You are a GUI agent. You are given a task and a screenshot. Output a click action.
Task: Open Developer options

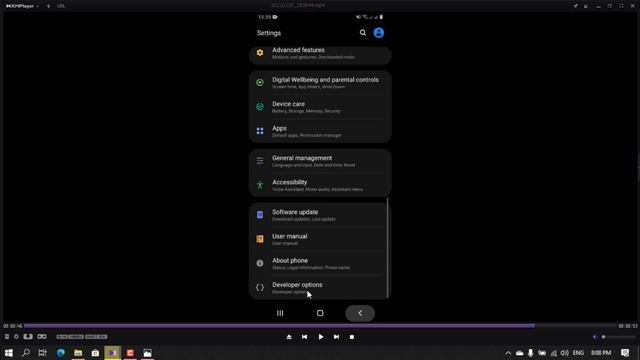[320, 288]
